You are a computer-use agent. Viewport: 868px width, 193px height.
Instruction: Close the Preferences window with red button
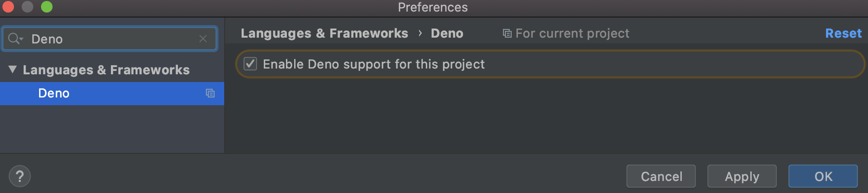8,7
